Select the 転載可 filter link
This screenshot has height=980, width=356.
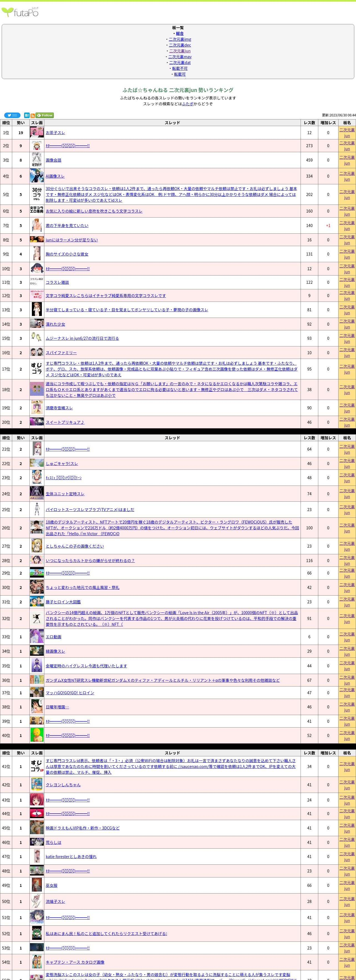180,74
